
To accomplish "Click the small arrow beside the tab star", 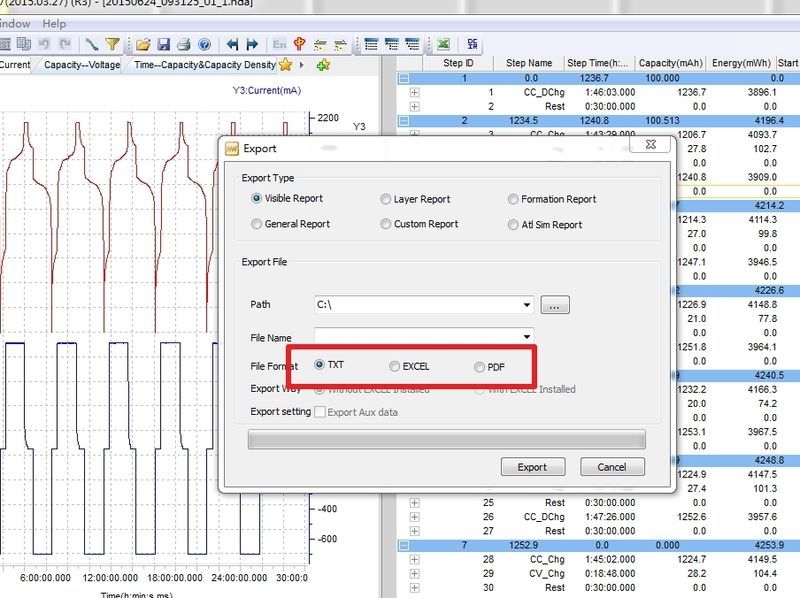I will (x=302, y=65).
